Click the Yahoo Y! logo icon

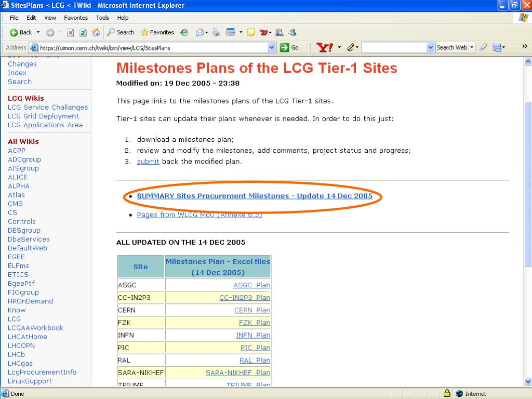pos(324,47)
